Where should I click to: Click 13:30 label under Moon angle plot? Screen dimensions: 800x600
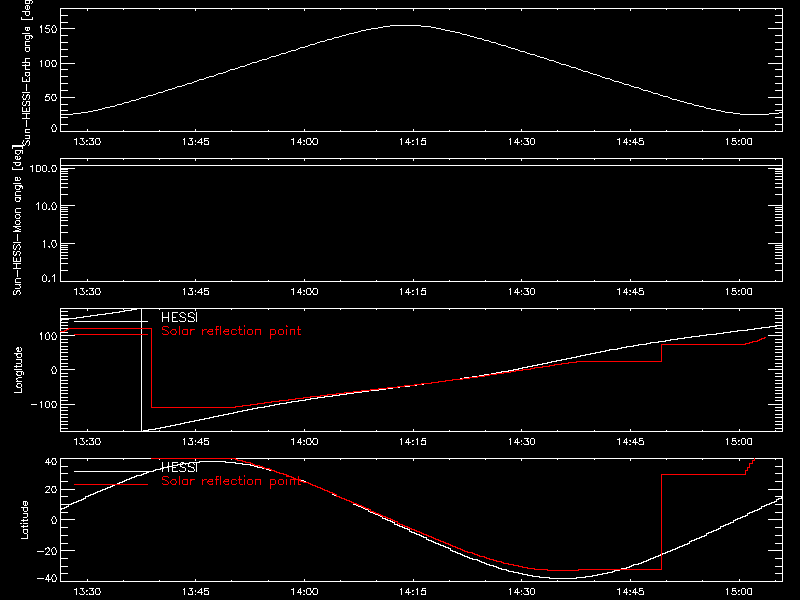tap(87, 292)
